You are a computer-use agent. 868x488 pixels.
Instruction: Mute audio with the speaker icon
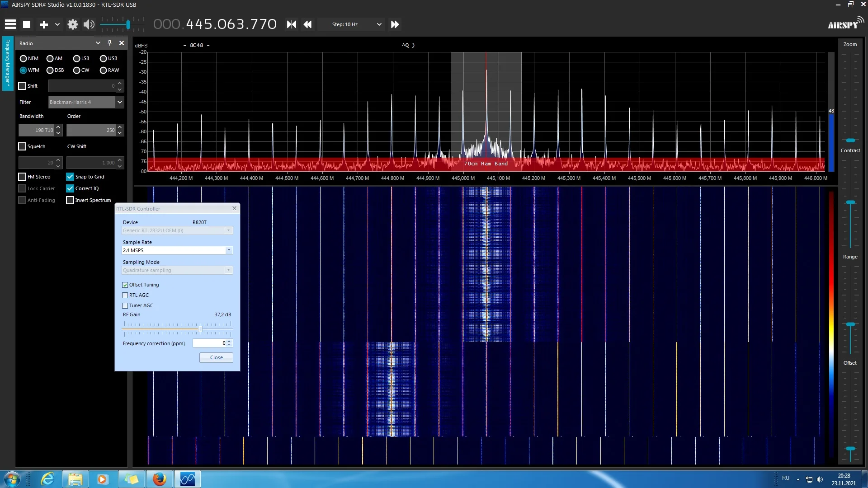click(89, 24)
